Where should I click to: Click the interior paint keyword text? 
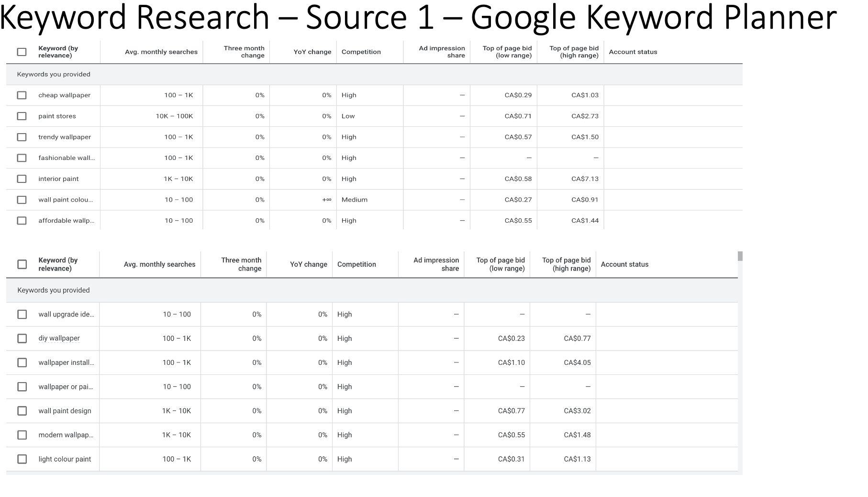[58, 179]
